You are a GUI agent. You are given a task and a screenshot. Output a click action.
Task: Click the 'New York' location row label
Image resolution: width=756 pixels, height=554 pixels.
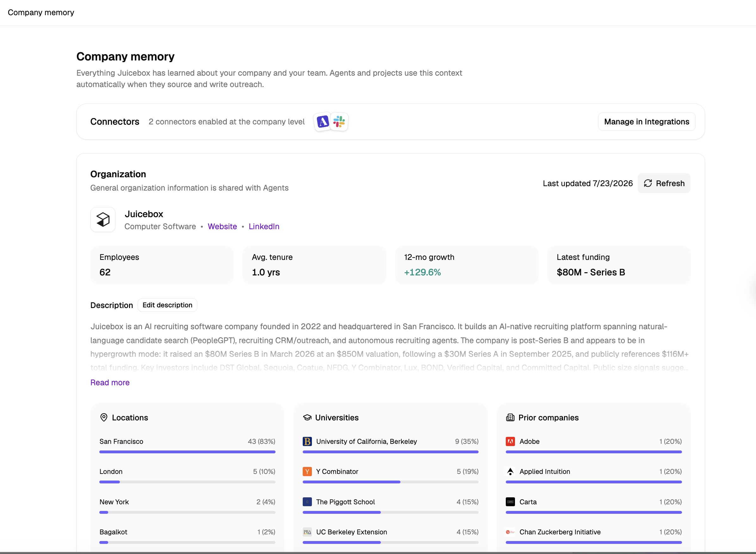pos(114,502)
